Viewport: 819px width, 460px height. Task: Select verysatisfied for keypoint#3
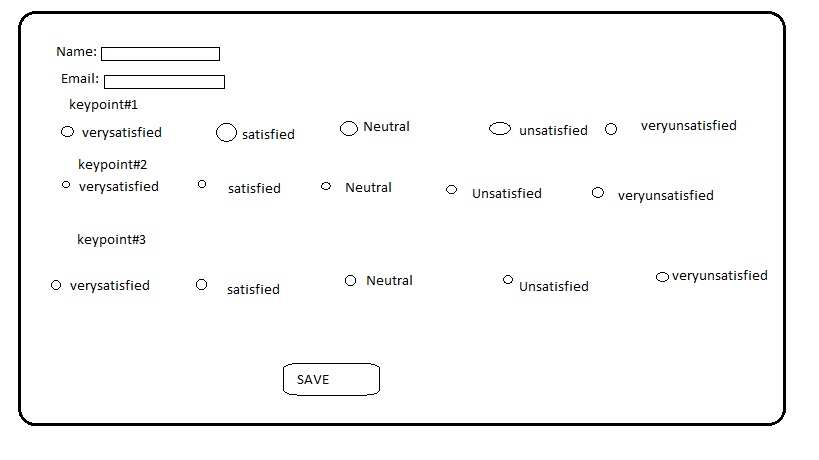[56, 285]
